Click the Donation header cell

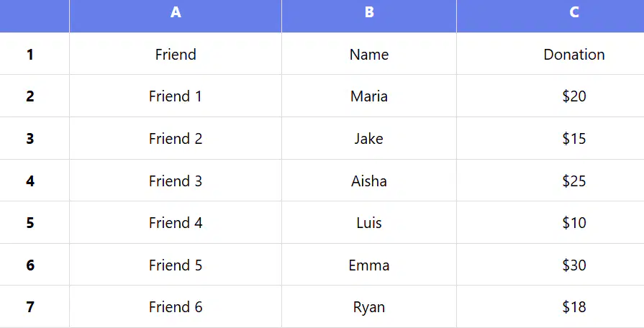(x=550, y=54)
